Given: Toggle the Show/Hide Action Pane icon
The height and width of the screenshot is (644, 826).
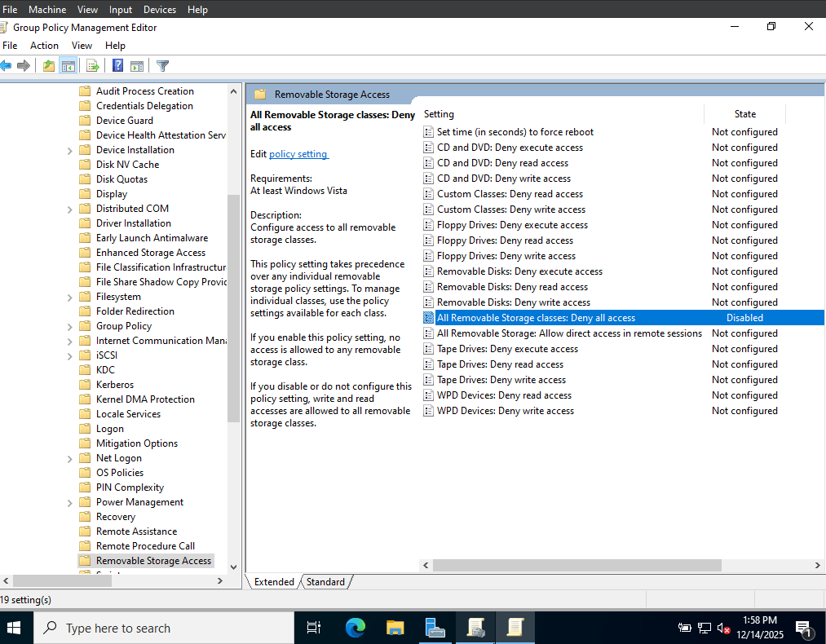Looking at the screenshot, I should tap(137, 66).
